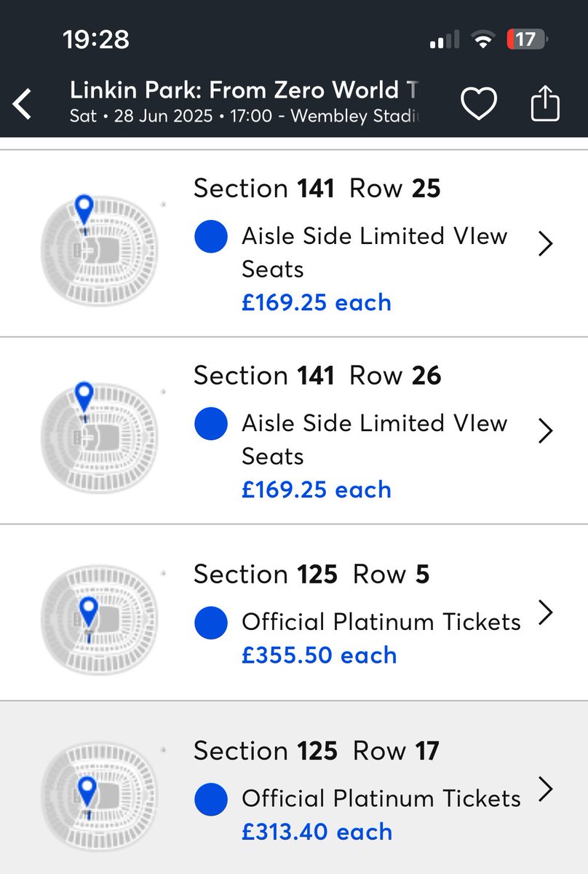Tap map pin on Section 141 Row 25 thumbnail
This screenshot has width=588, height=874.
coord(84,209)
